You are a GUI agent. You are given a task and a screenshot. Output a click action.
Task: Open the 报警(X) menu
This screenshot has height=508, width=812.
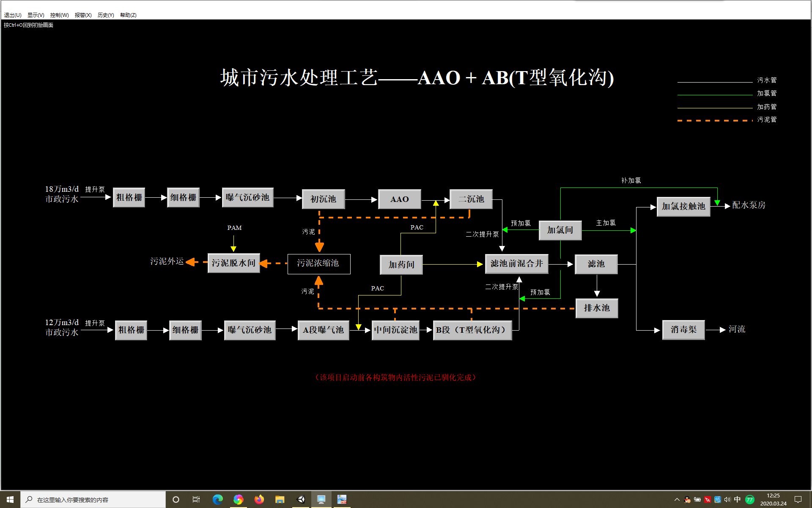83,15
